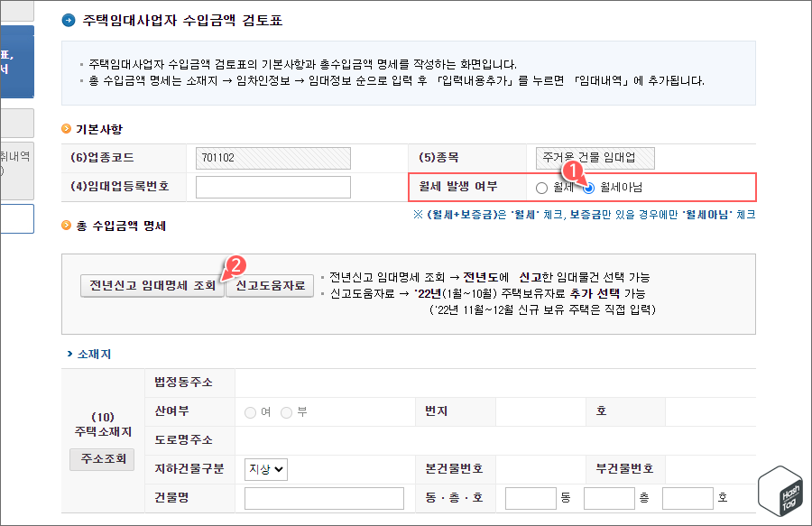812x526 pixels.
Task: Click the 번지 label
Action: pyautogui.click(x=436, y=411)
